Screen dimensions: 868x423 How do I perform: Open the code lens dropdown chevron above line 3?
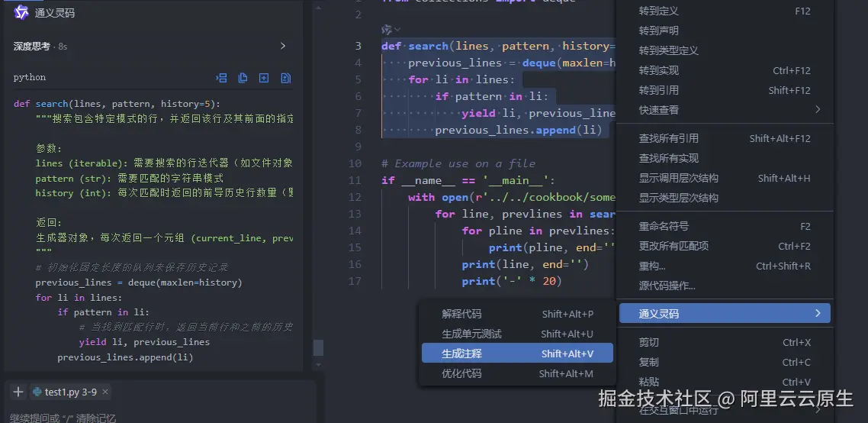(x=397, y=29)
